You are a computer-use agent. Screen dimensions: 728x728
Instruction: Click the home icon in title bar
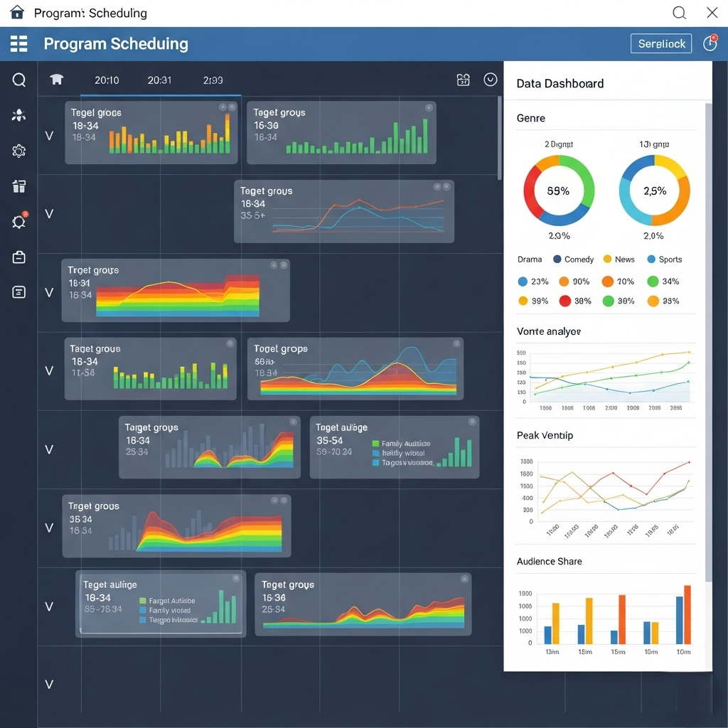pos(17,13)
